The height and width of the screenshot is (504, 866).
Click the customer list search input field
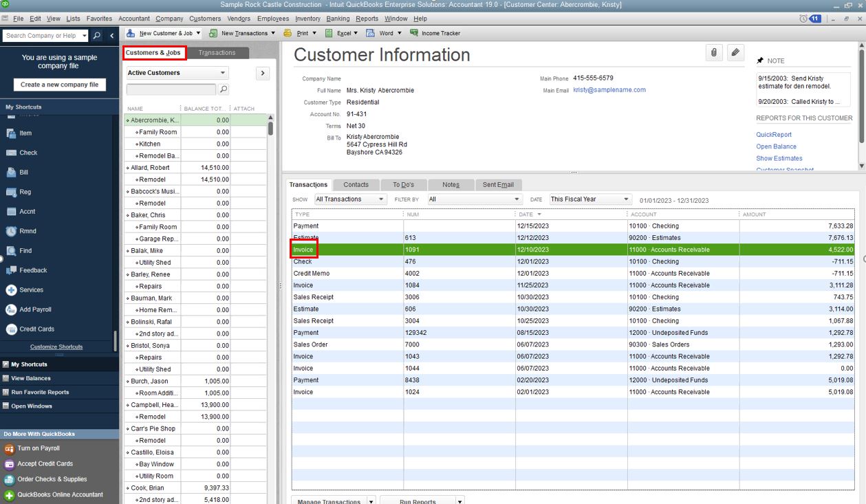tap(171, 89)
